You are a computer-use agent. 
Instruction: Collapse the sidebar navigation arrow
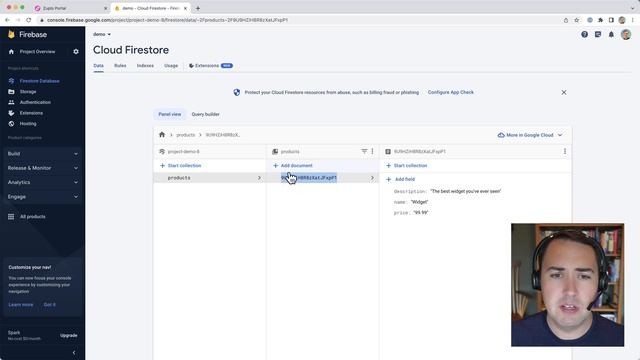[74, 353]
